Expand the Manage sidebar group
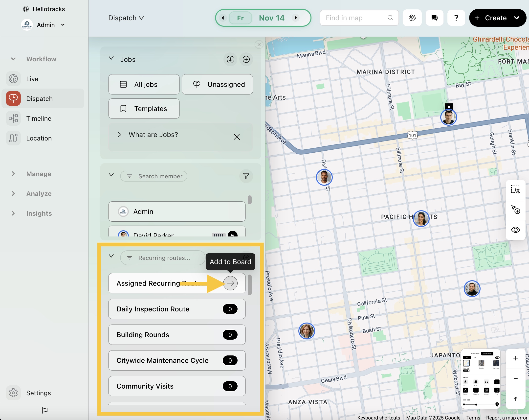The width and height of the screenshot is (529, 420). pyautogui.click(x=14, y=174)
